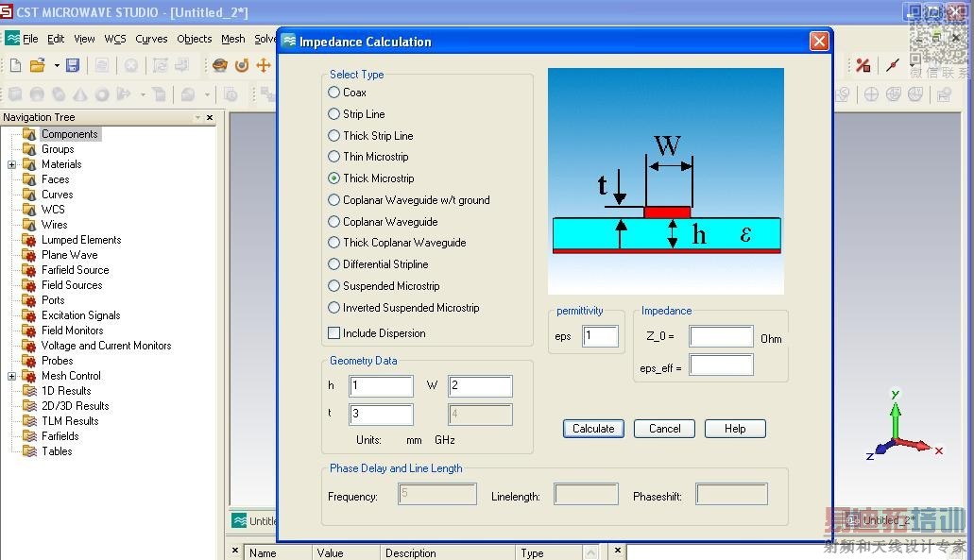Close the Navigation Tree panel

pyautogui.click(x=210, y=117)
